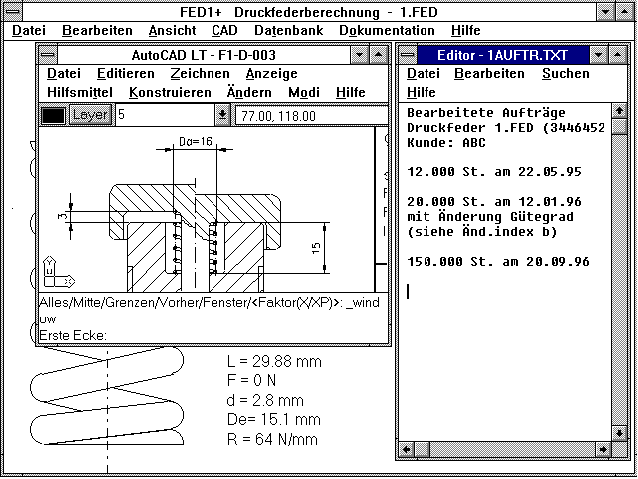Click the Layer button in AutoCAD toolbar
This screenshot has width=638, height=479.
coord(90,115)
